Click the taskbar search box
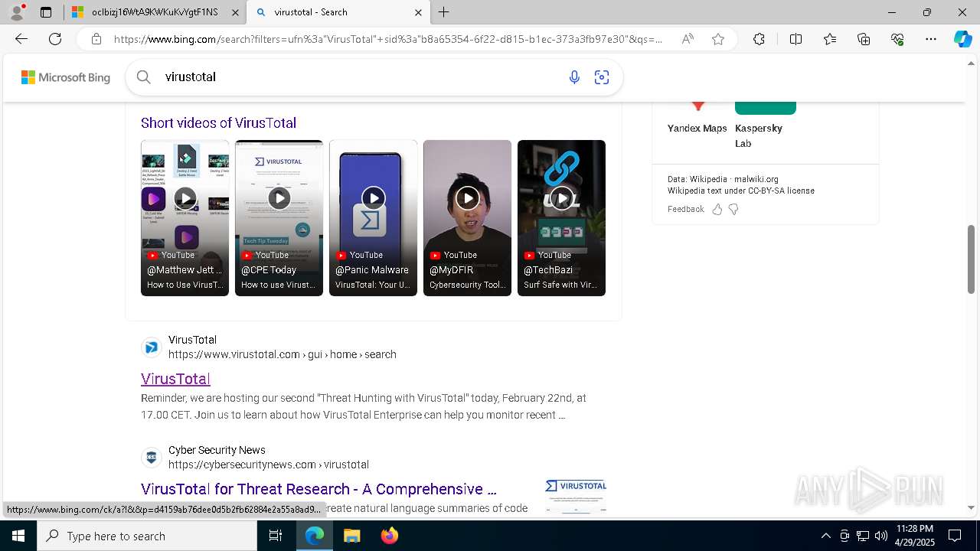This screenshot has width=980, height=551. [147, 536]
